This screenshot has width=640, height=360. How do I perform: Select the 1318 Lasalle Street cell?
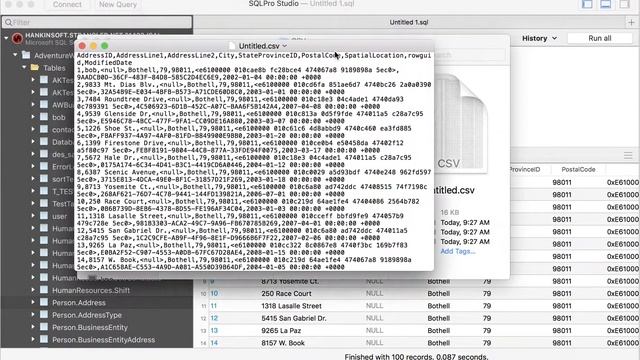pyautogui.click(x=291, y=306)
